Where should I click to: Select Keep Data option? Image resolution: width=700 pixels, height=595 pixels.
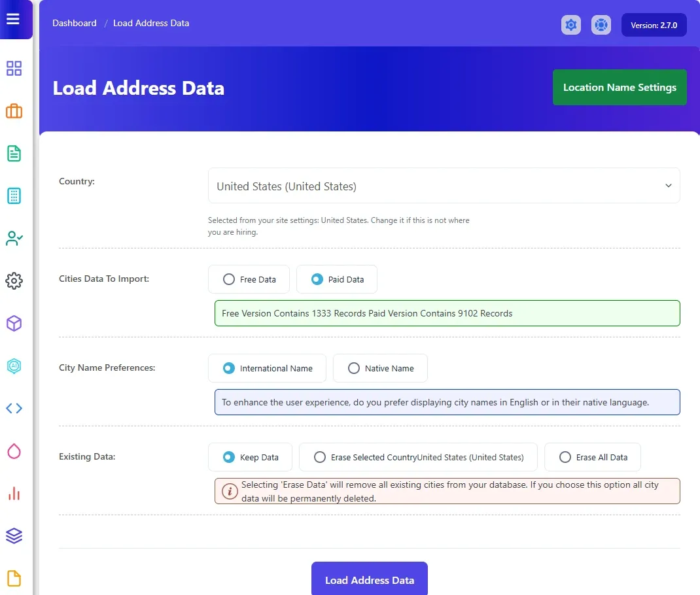[250, 457]
